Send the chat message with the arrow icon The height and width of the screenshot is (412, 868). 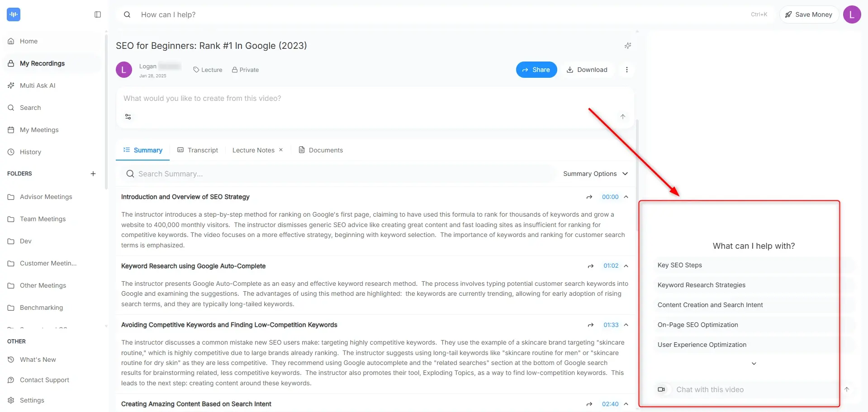click(x=847, y=389)
